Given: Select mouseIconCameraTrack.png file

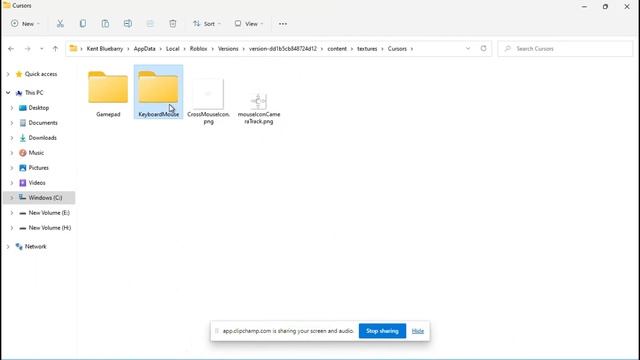Looking at the screenshot, I should (259, 108).
